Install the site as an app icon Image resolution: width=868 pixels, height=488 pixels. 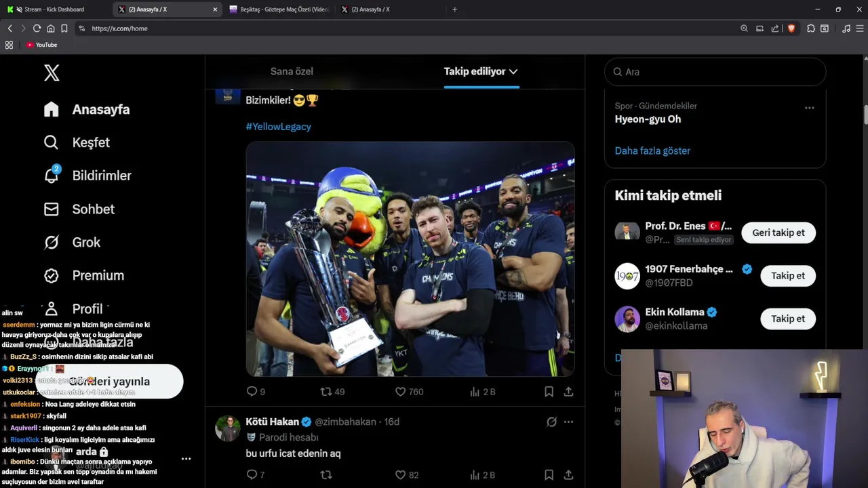pyautogui.click(x=759, y=28)
